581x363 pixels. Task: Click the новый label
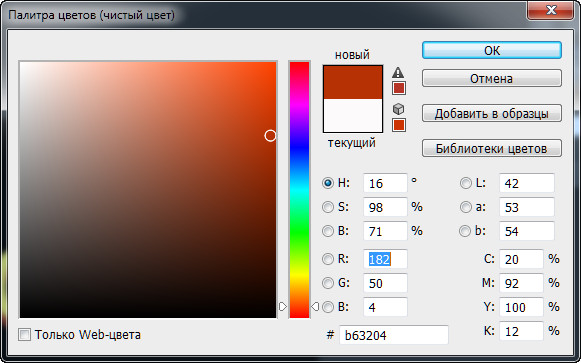[x=352, y=55]
